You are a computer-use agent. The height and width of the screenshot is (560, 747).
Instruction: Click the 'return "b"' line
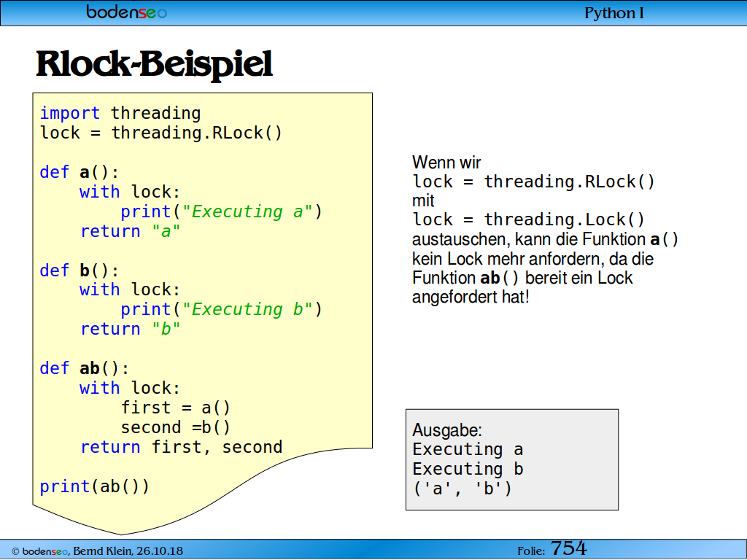130,329
